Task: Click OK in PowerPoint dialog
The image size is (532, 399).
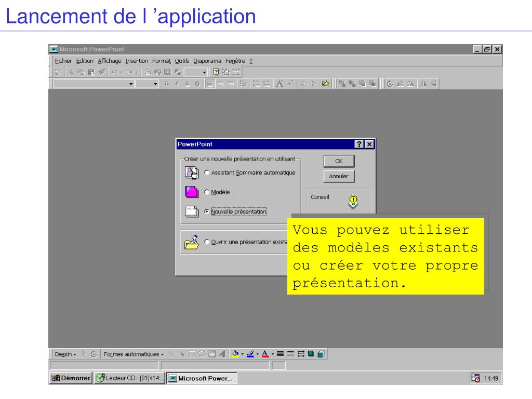Action: tap(339, 161)
